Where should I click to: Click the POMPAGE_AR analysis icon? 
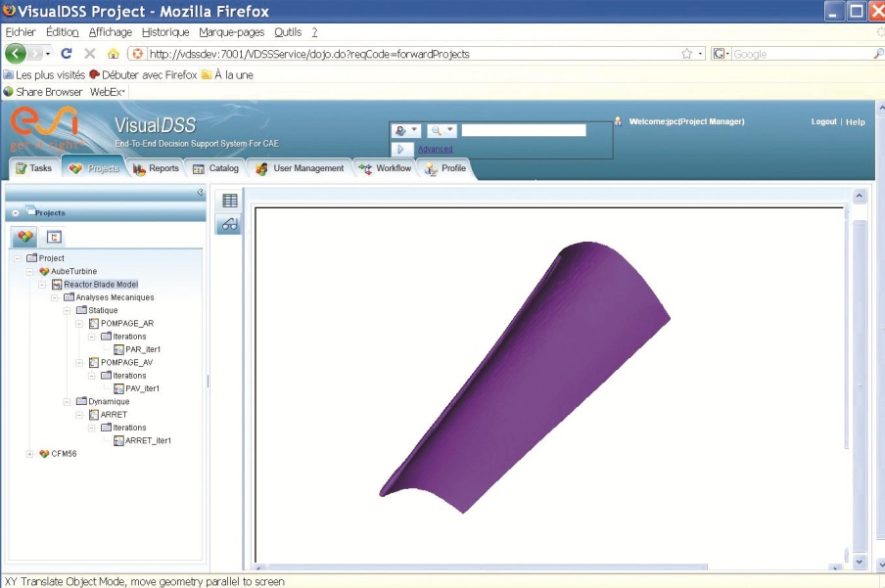click(94, 323)
